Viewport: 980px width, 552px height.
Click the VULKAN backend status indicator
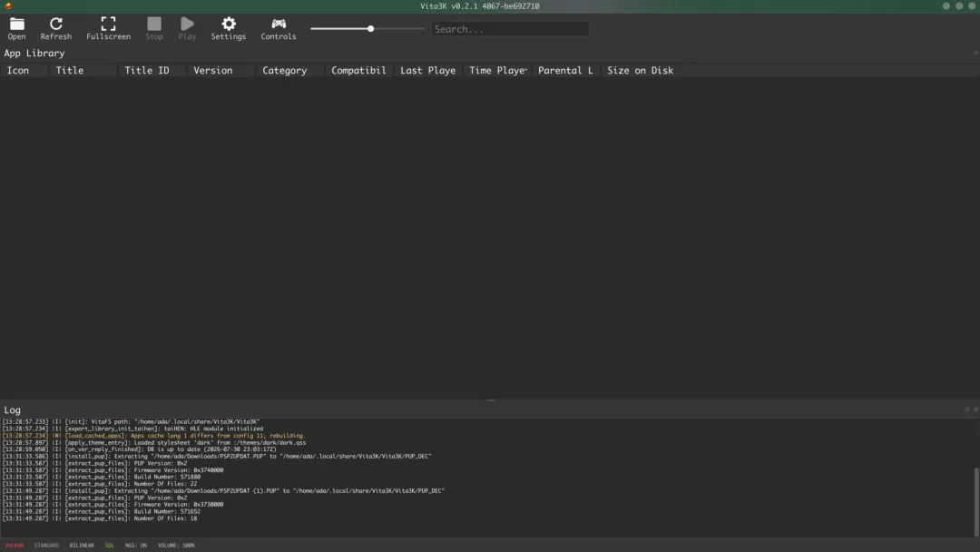point(14,545)
